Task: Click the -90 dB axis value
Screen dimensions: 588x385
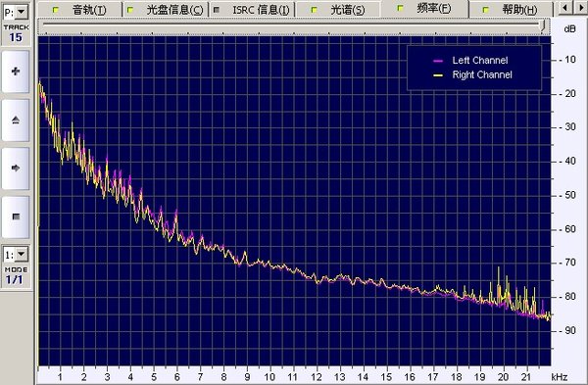Action: [567, 330]
